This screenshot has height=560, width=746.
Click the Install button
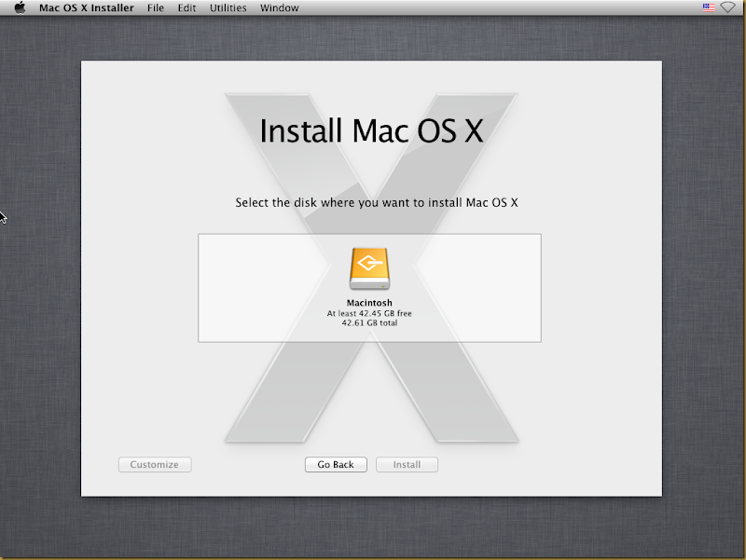click(x=407, y=464)
